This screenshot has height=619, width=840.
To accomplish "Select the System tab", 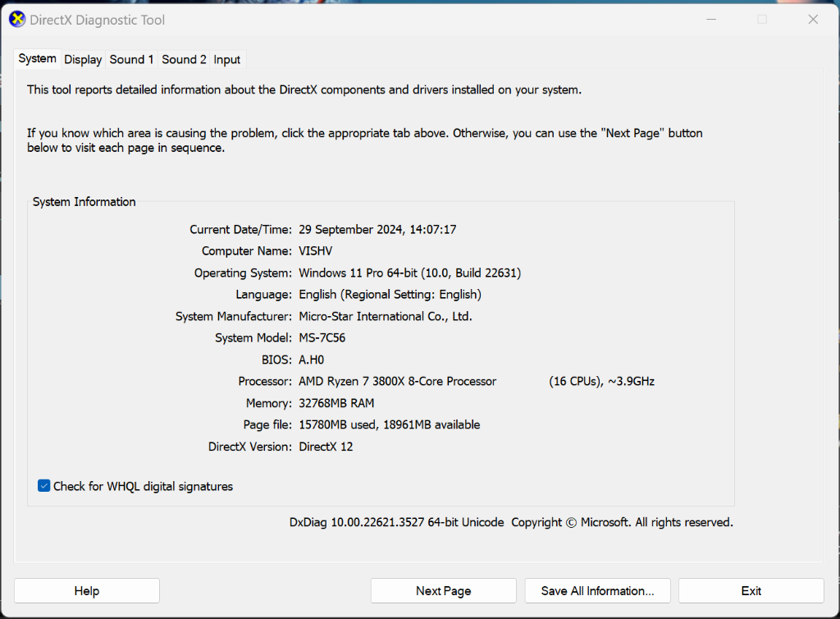I will [x=38, y=58].
